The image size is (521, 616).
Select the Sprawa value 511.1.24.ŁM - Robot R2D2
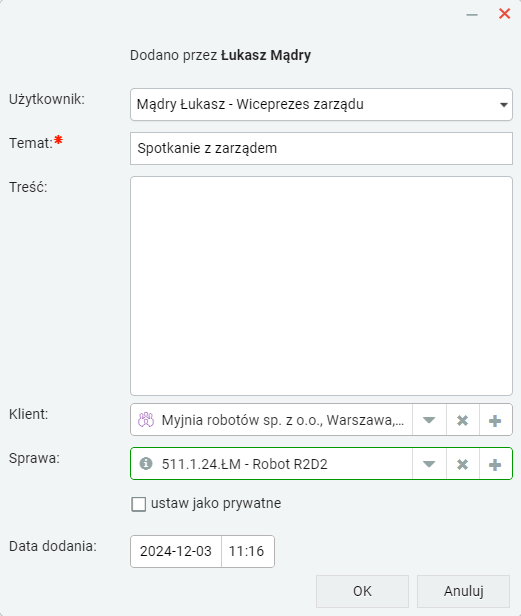point(244,464)
